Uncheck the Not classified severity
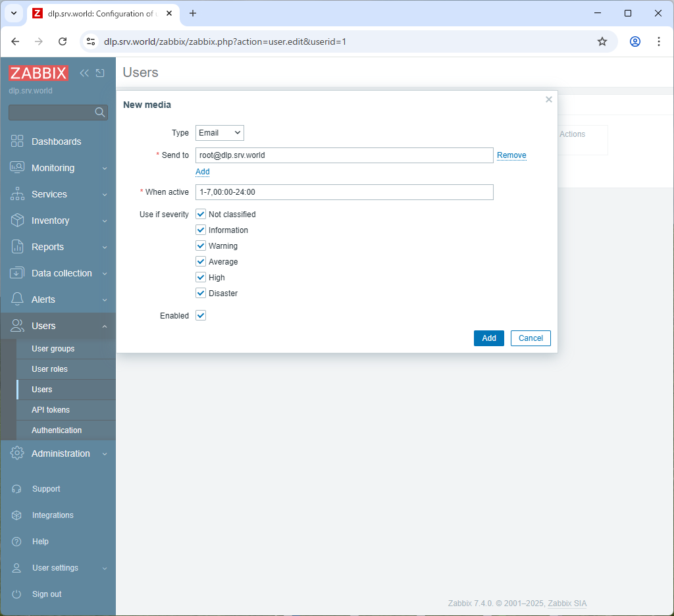674x616 pixels. [x=201, y=214]
